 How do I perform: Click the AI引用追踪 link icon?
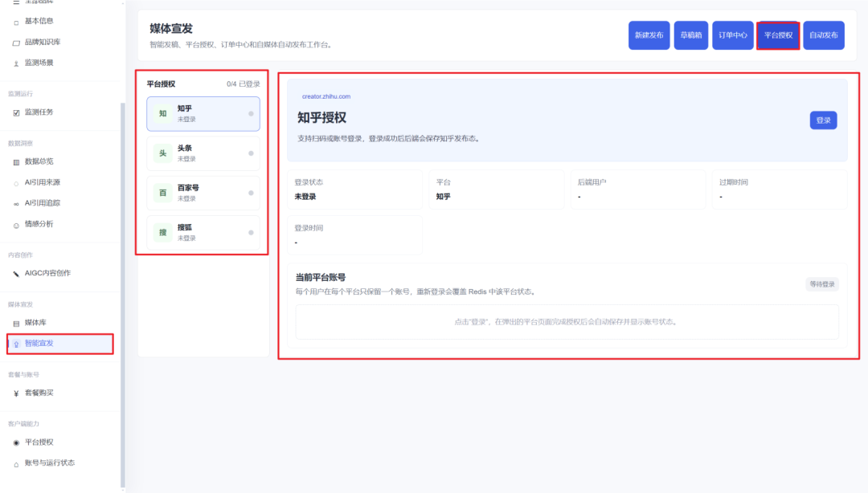[16, 204]
